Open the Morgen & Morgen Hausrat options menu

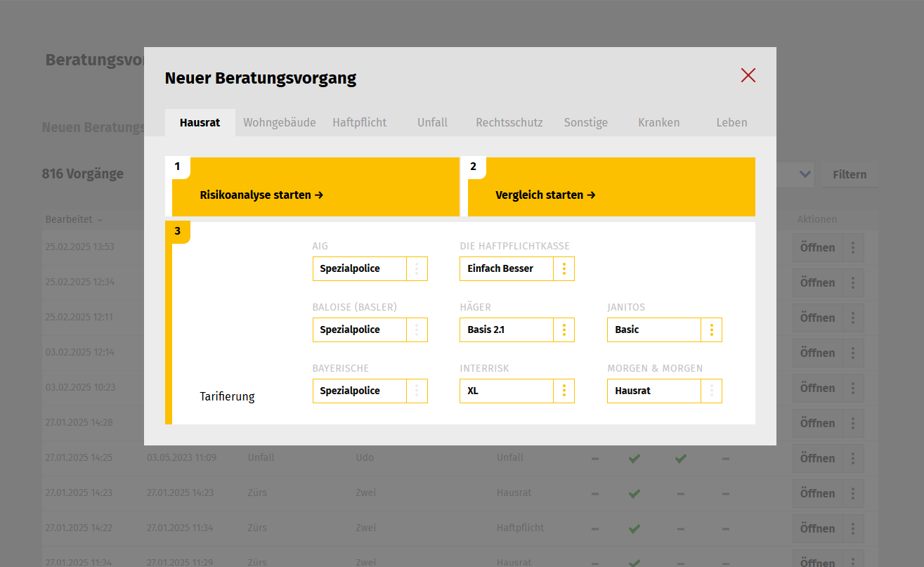pyautogui.click(x=712, y=391)
